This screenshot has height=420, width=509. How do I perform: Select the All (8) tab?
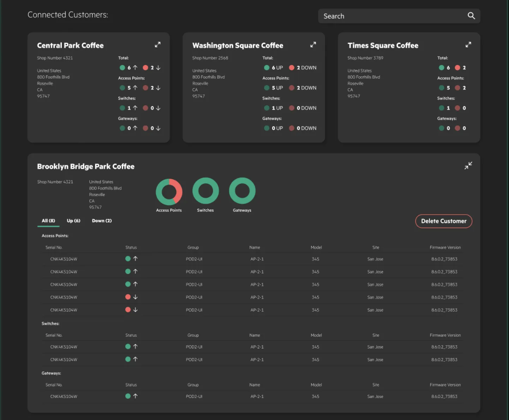click(x=48, y=221)
